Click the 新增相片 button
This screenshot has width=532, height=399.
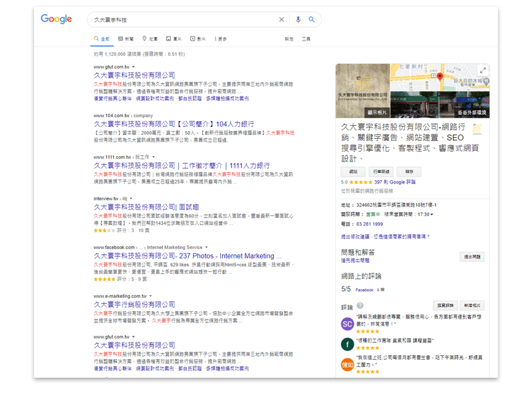(x=472, y=305)
